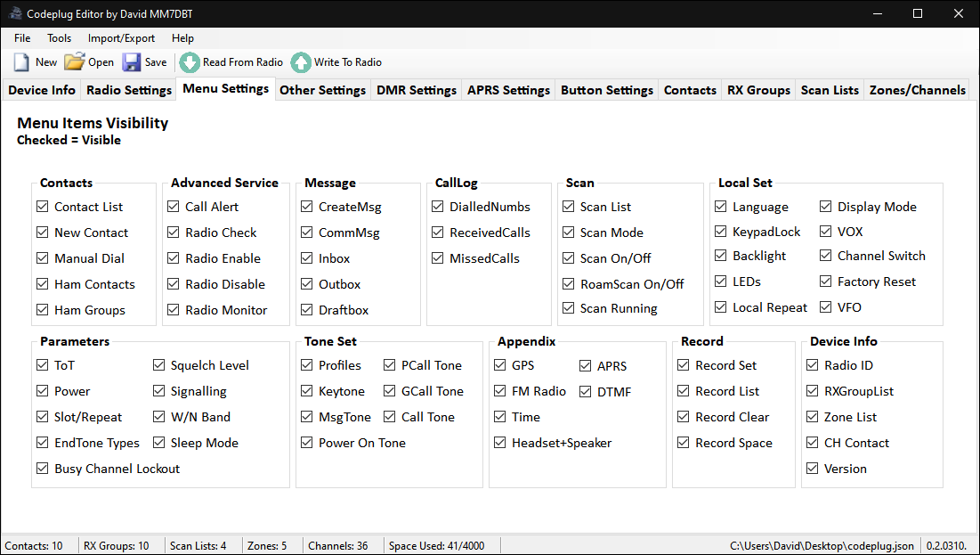This screenshot has height=555, width=980.
Task: Save the codeplug with the Save icon
Action: [132, 61]
